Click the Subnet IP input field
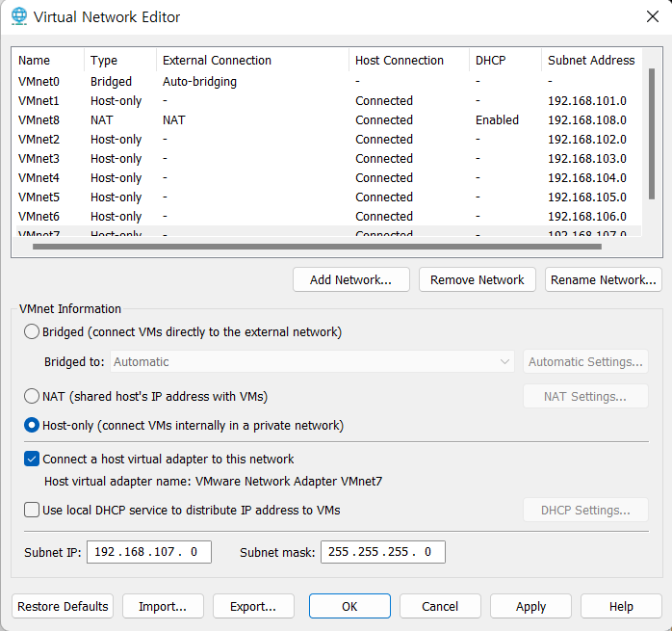The width and height of the screenshot is (672, 631). [x=149, y=552]
